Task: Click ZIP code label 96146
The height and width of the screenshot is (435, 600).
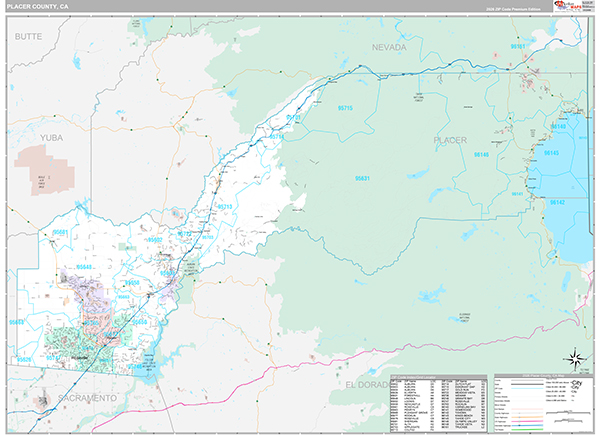Action: tap(481, 155)
